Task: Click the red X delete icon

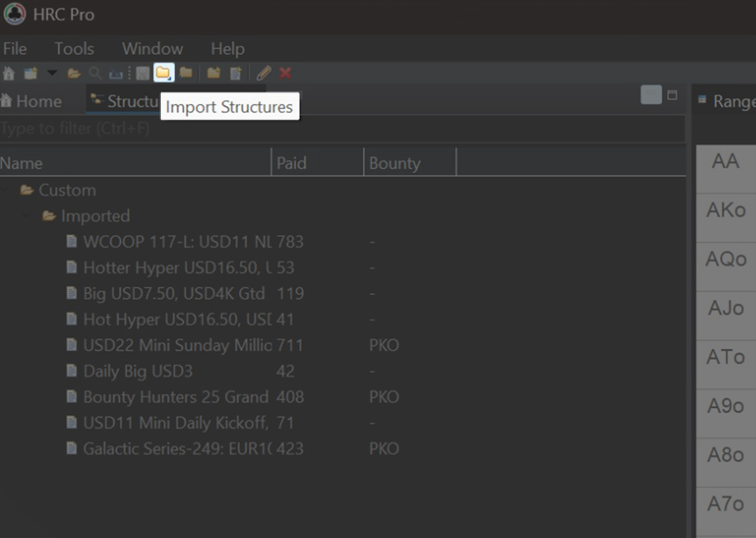Action: pyautogui.click(x=285, y=73)
